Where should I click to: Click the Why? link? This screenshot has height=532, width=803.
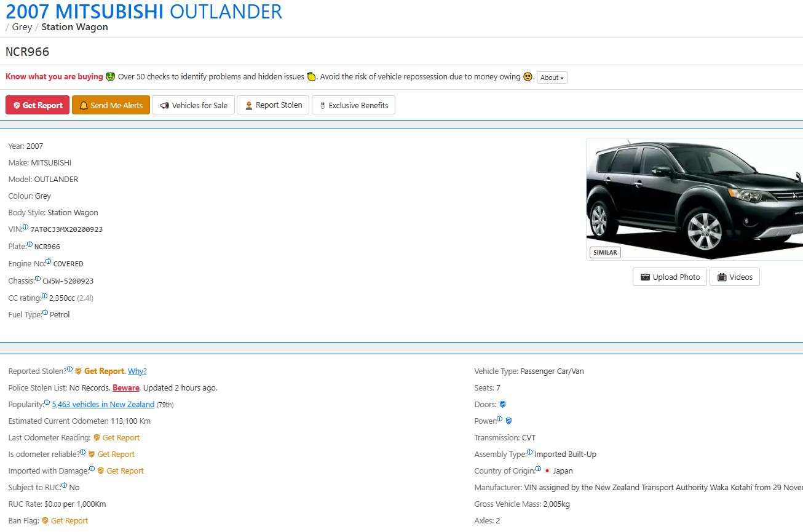point(137,371)
